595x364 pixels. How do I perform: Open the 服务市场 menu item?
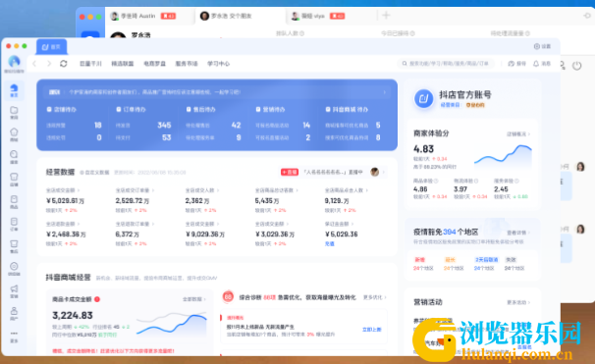187,64
